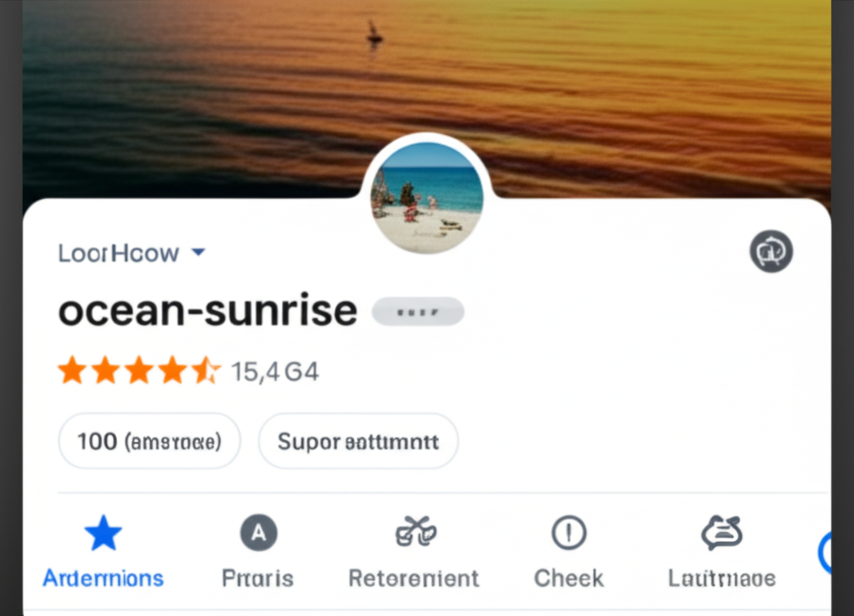Screen dimensions: 854x616
Task: Tap the Cheek exclamation circle icon
Action: [569, 532]
